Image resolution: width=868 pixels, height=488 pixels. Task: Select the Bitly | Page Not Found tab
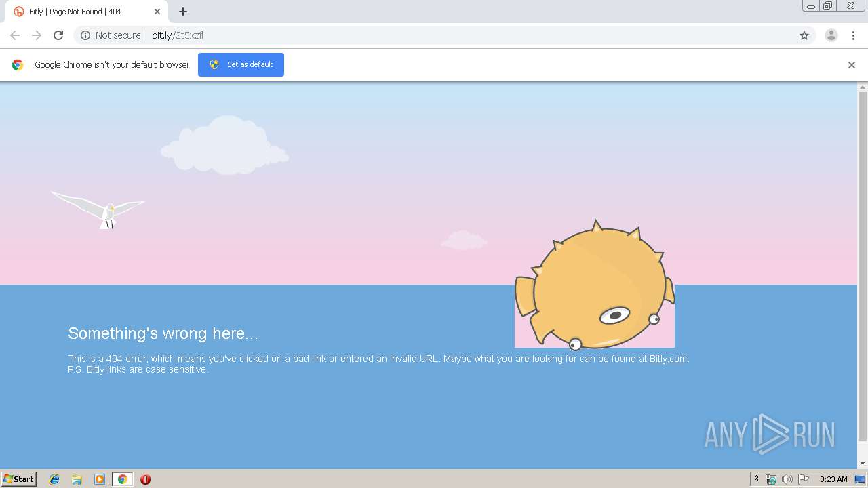pos(87,12)
